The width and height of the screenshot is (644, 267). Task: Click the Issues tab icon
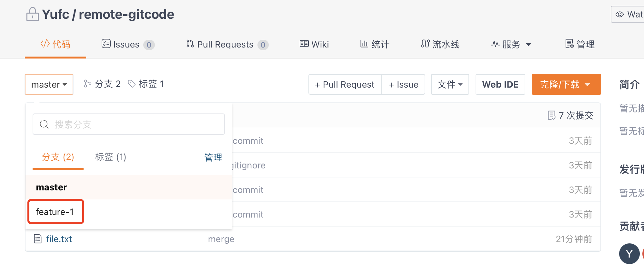pos(106,44)
